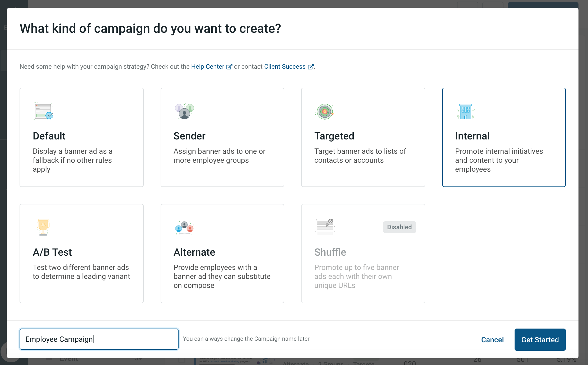588x365 pixels.
Task: Click the Shuffle campaign banner-stack icon
Action: pos(325,227)
